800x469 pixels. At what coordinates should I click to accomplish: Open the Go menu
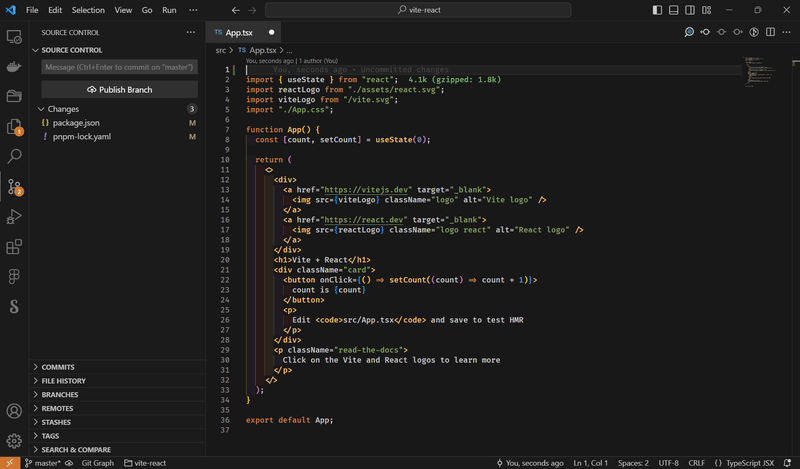[x=147, y=10]
